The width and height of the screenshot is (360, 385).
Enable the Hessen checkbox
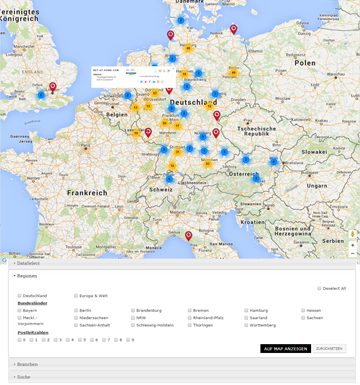pyautogui.click(x=303, y=310)
